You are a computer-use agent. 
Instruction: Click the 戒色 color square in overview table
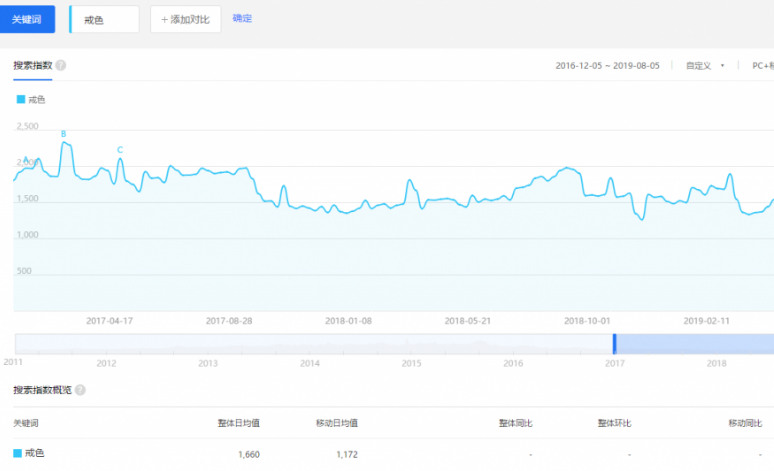17,454
